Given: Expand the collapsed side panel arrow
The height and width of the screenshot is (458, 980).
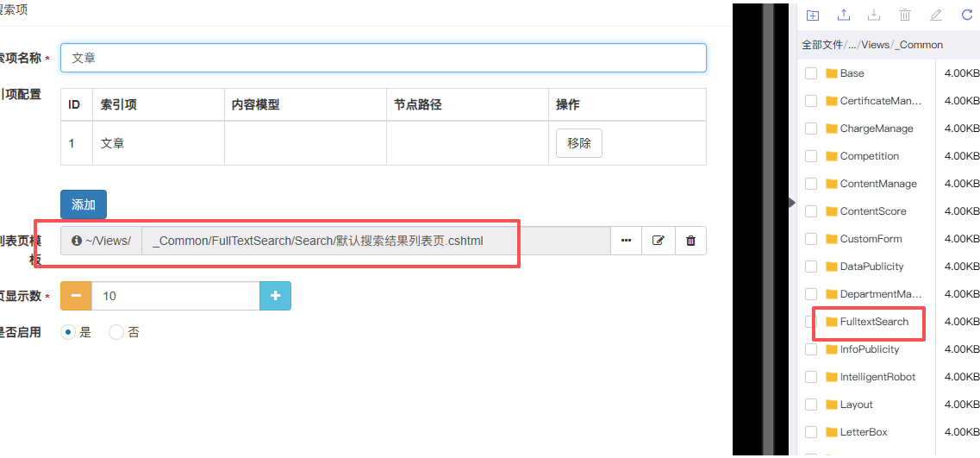Looking at the screenshot, I should pyautogui.click(x=792, y=202).
